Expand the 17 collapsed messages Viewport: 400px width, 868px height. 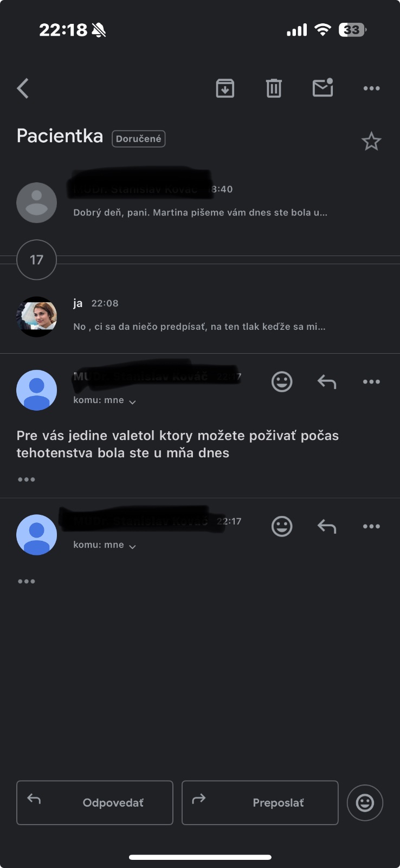click(36, 260)
